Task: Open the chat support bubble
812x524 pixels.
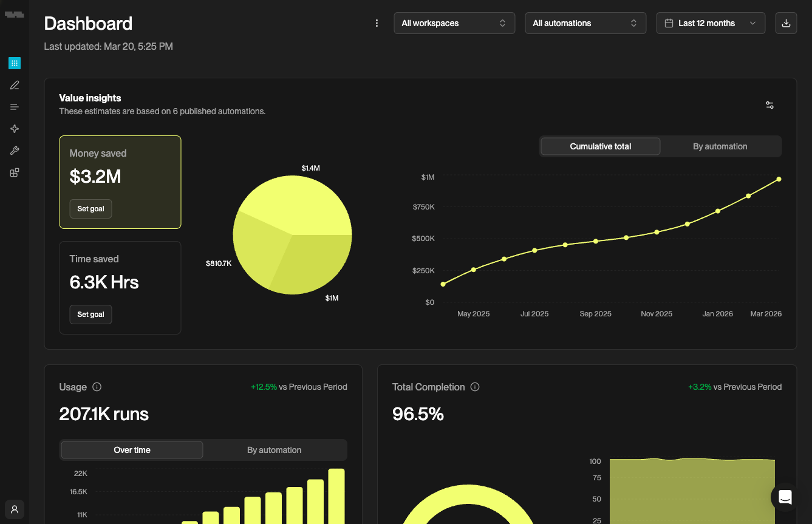Action: coord(785,497)
